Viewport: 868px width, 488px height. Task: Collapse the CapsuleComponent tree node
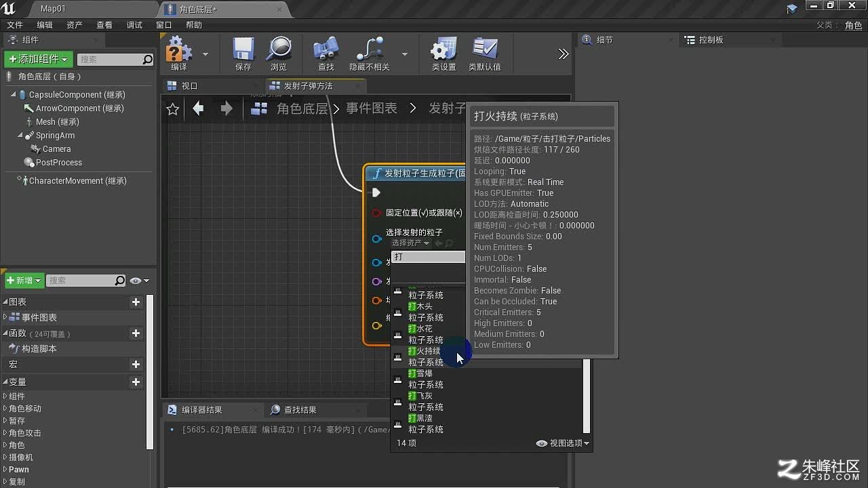point(13,94)
